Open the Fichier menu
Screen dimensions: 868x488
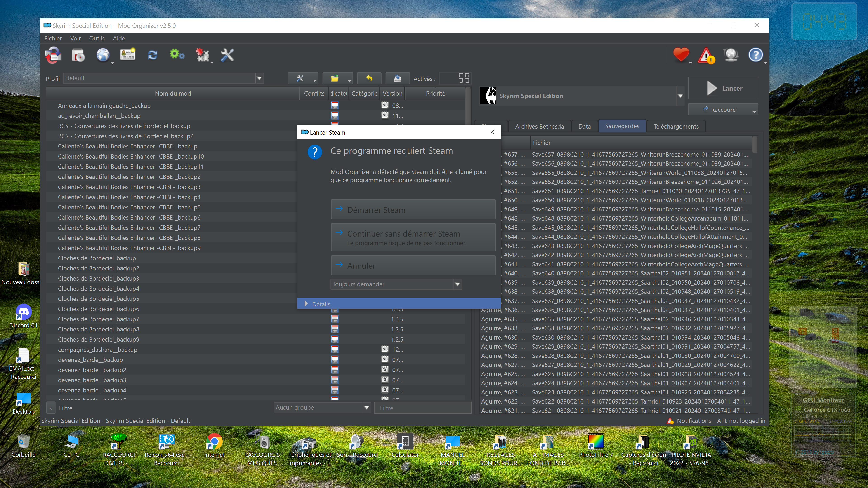(53, 38)
